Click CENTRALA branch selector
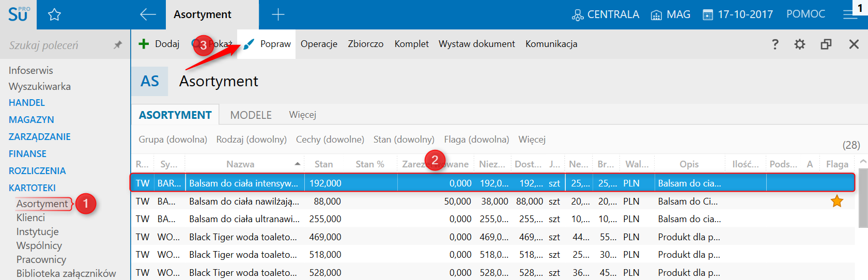The image size is (868, 280). tap(606, 14)
